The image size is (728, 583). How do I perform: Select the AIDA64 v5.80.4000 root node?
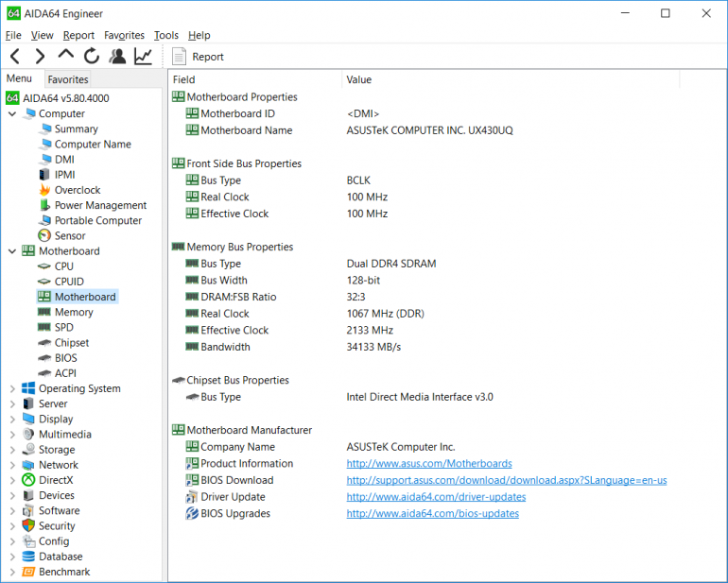66,98
